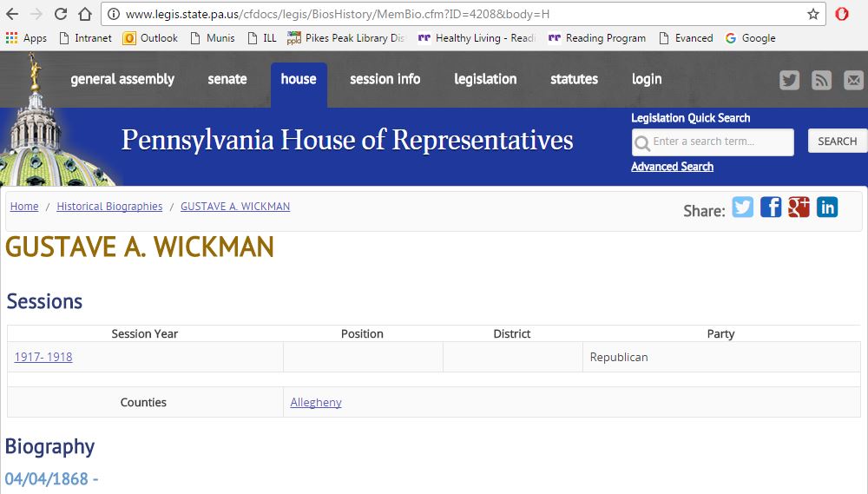This screenshot has width=868, height=494.
Task: Open the Intranet bookmark
Action: pyautogui.click(x=85, y=37)
